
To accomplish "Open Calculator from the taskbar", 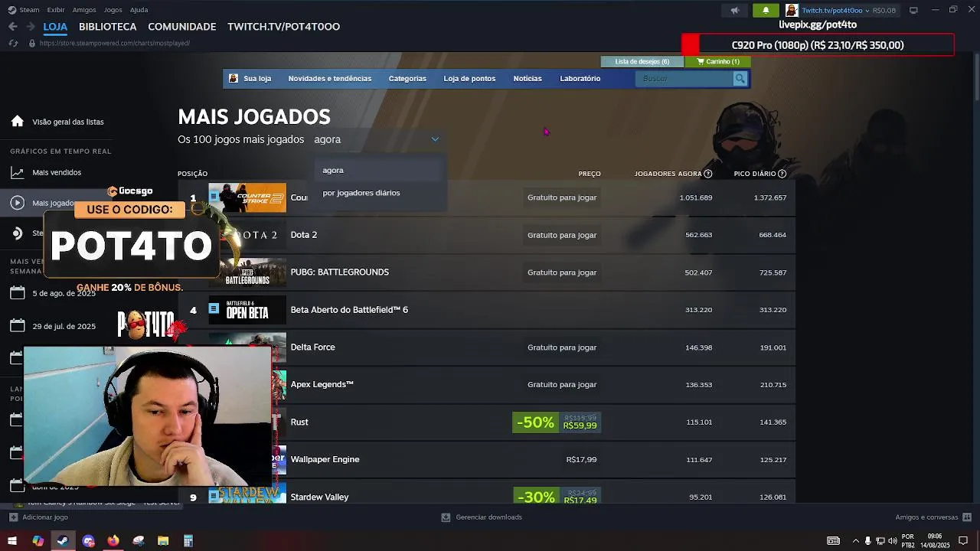I will coord(188,541).
